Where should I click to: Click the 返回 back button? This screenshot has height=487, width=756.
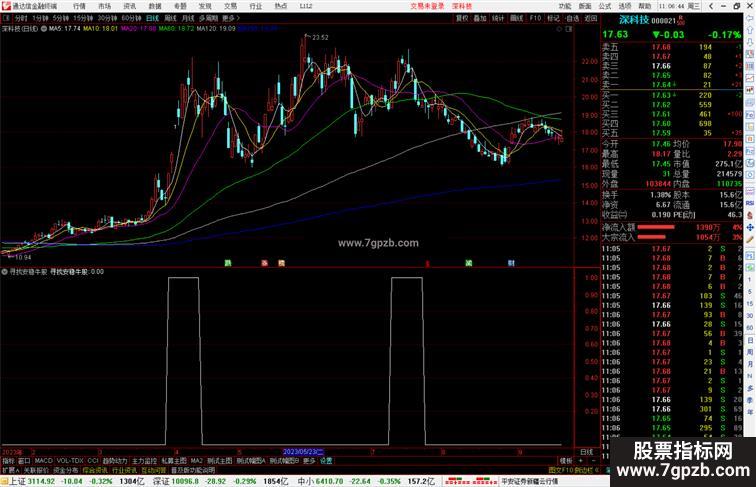[591, 18]
